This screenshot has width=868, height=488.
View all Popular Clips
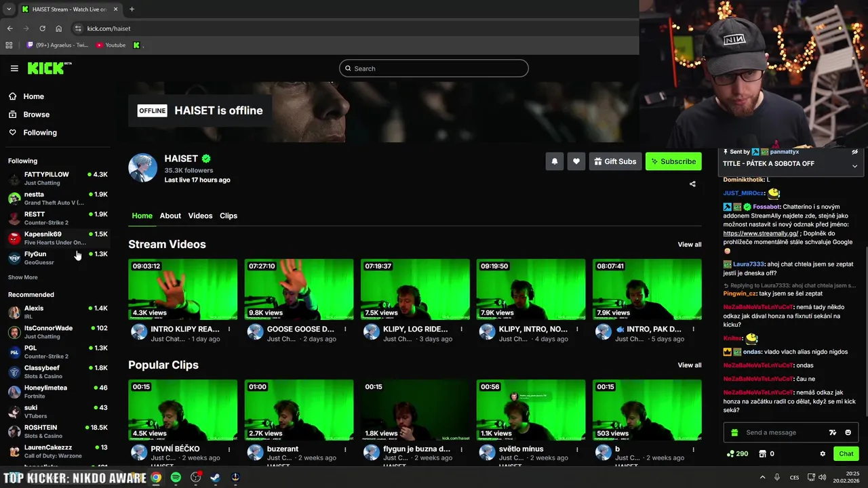690,365
